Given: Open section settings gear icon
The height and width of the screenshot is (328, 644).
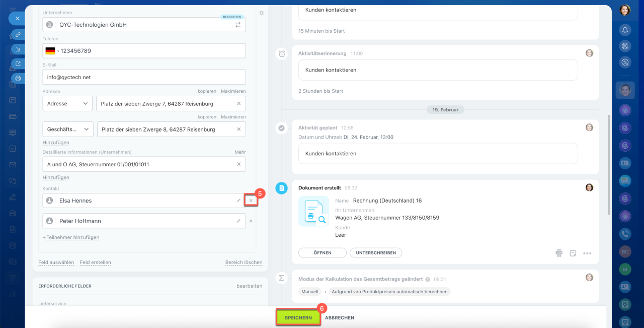Looking at the screenshot, I should (261, 13).
